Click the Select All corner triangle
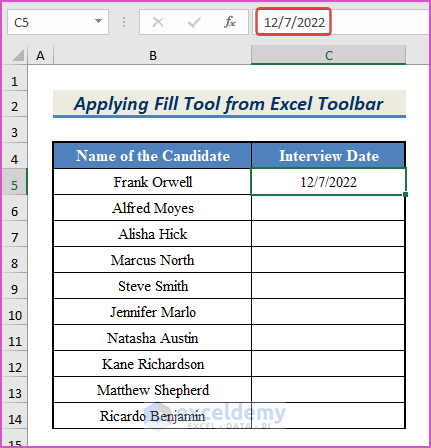The image size is (431, 448). click(18, 55)
